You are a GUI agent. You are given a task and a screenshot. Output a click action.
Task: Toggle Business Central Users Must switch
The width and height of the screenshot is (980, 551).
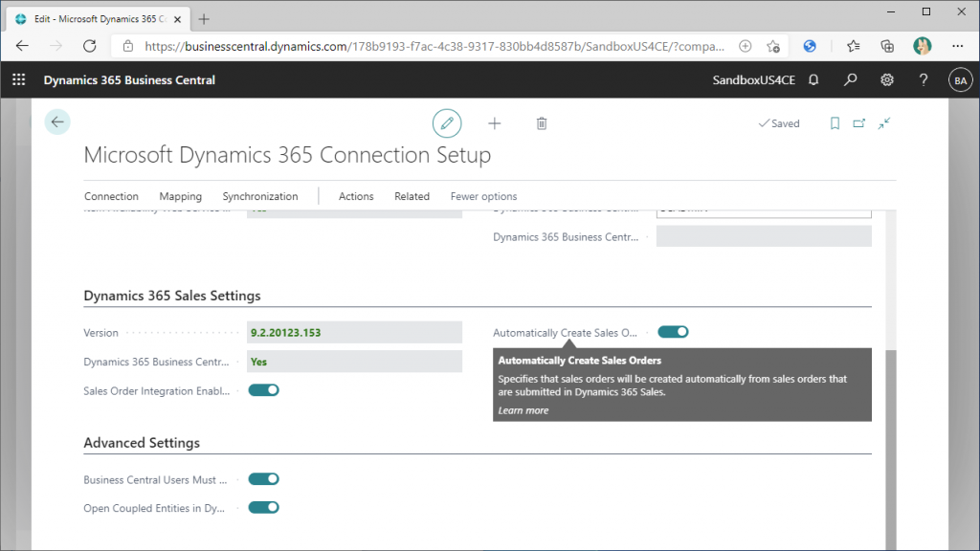[x=264, y=479]
